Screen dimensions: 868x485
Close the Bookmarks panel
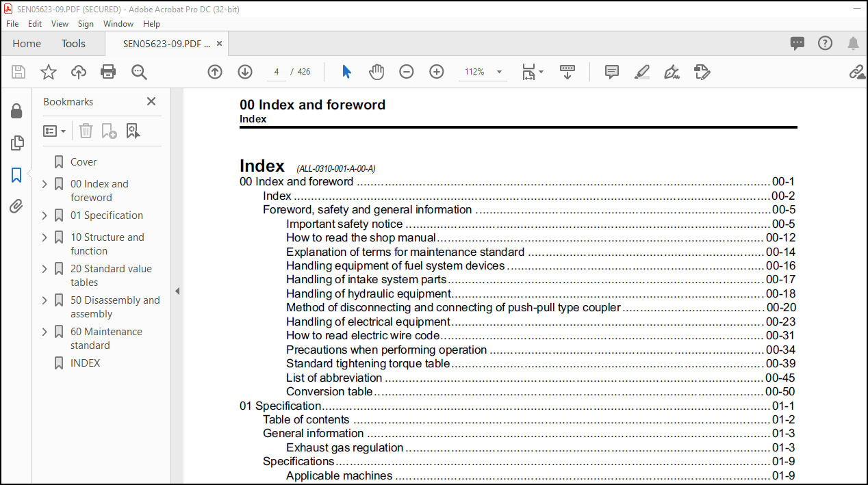151,101
